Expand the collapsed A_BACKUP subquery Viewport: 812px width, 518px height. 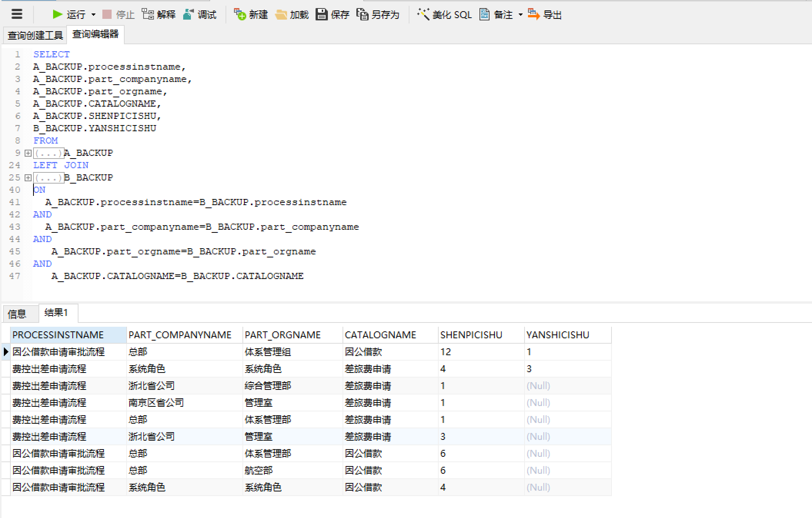pos(28,153)
